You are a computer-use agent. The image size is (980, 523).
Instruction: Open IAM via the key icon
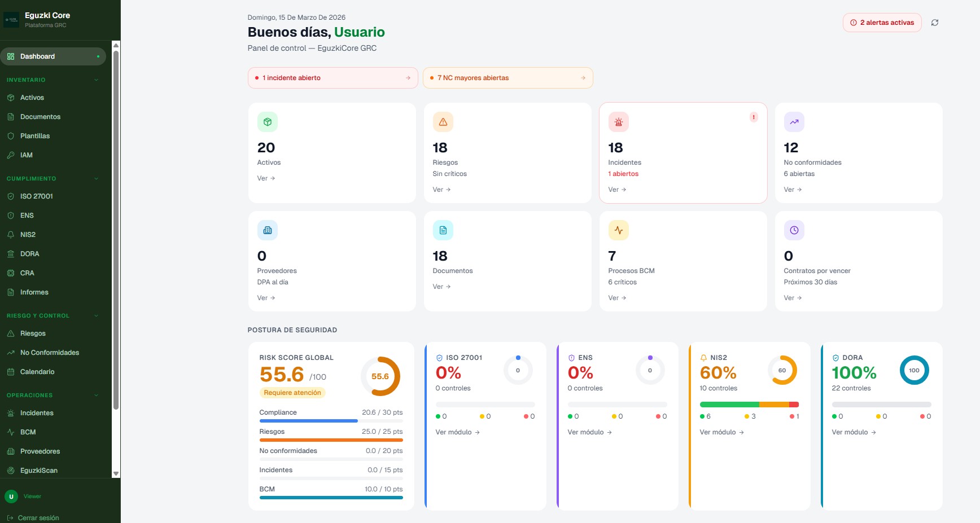(11, 155)
